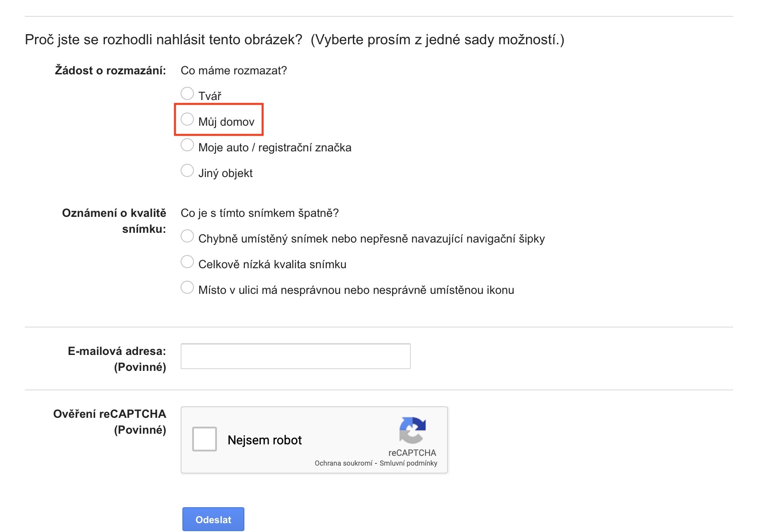The width and height of the screenshot is (773, 532).
Task: Choose the Můj domov radio option
Action: [x=187, y=120]
